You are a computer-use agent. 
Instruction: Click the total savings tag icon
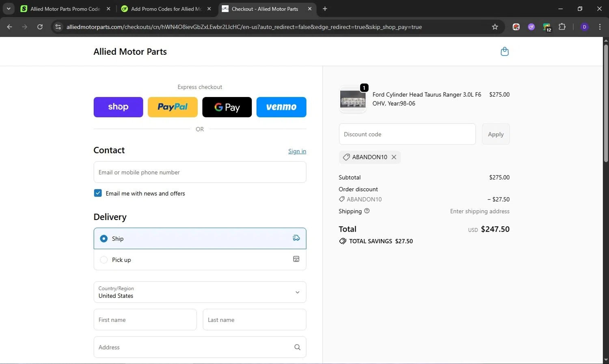[343, 241]
